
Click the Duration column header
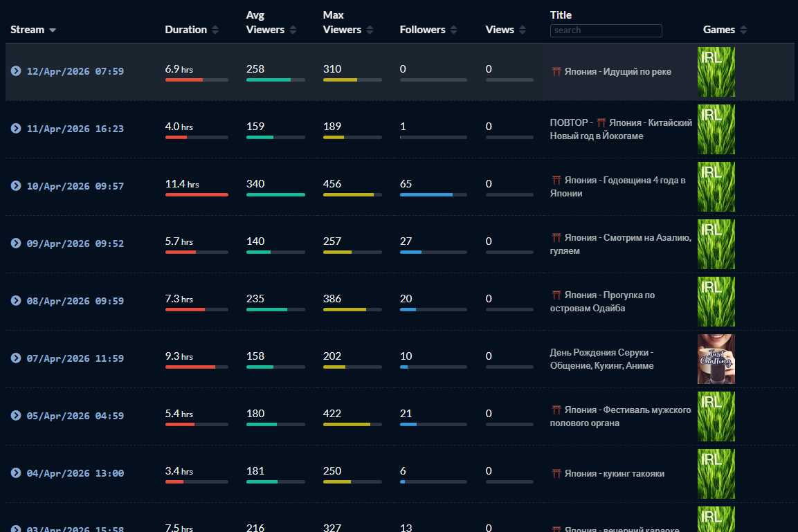coord(185,30)
